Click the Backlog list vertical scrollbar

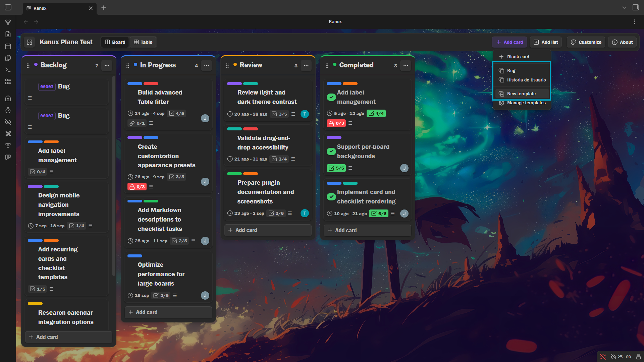[114, 176]
